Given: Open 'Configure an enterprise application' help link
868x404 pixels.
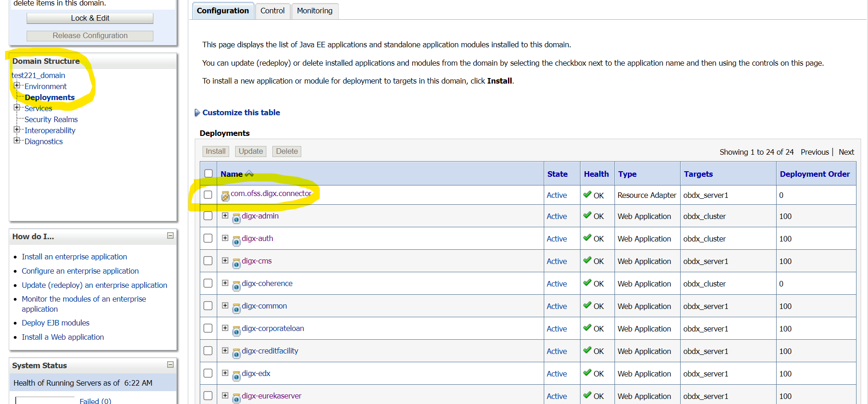Looking at the screenshot, I should pyautogui.click(x=80, y=271).
